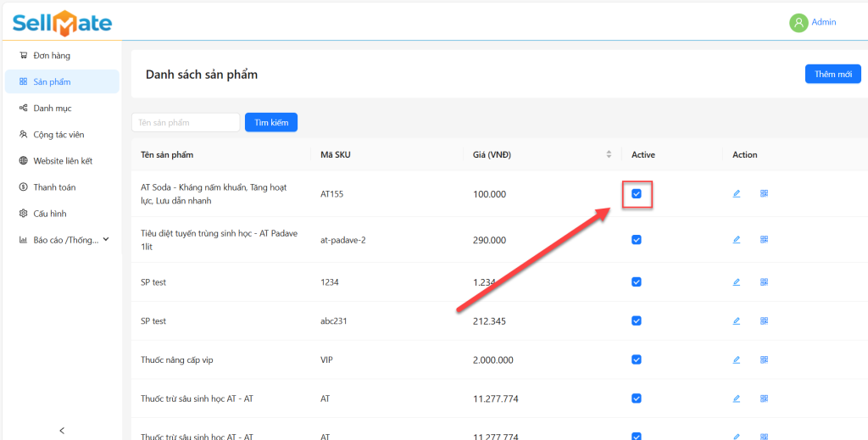Expand the Báo cáo /Thống... menu
The height and width of the screenshot is (440, 868).
pyautogui.click(x=64, y=240)
